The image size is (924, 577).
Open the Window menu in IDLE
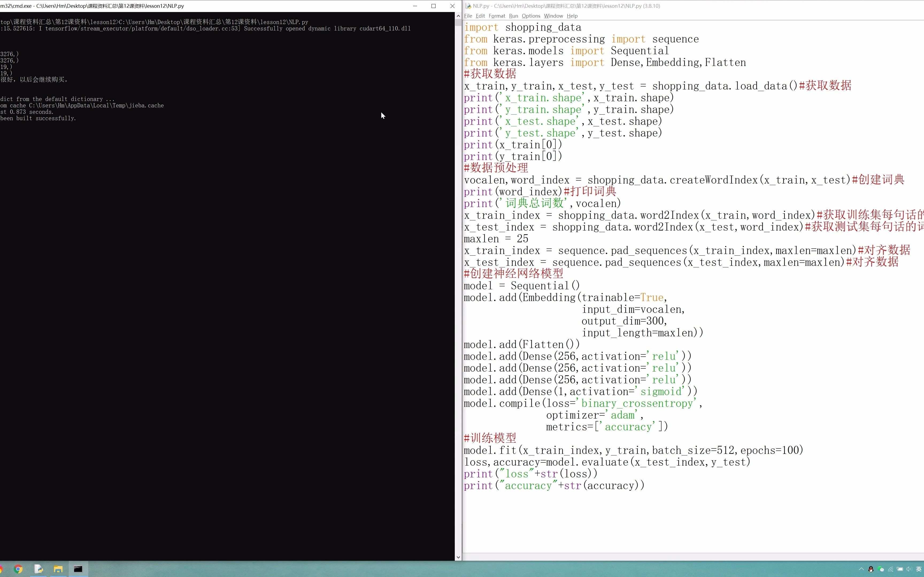[x=553, y=16]
